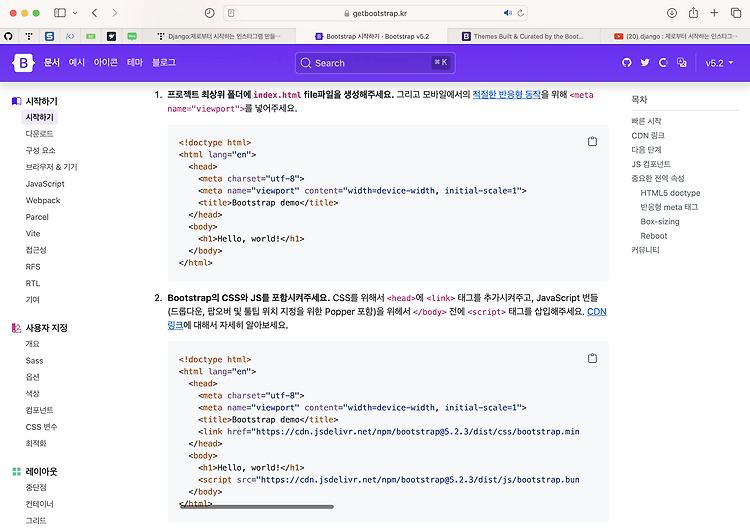Reload the page with the refresh icon
Screen dimensions: 750x530
[520, 13]
